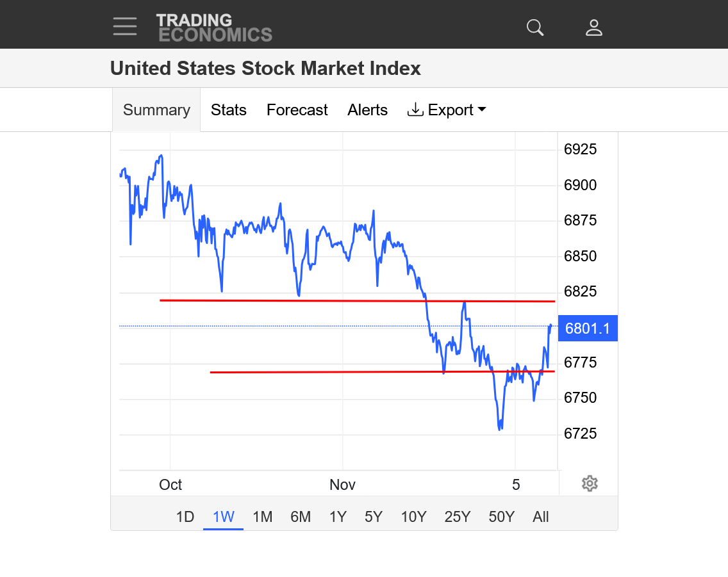This screenshot has height=577, width=728.
Task: Open the user account icon
Action: 594,27
